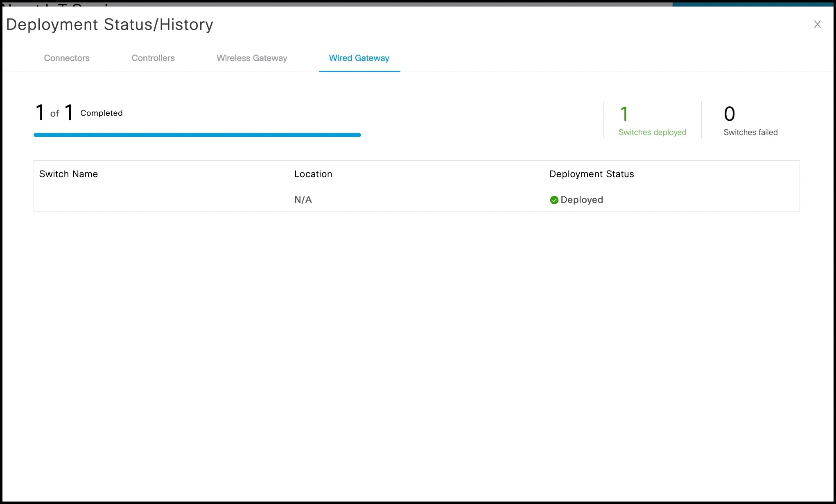The image size is (836, 504).
Task: Click the green Deployed status check icon
Action: click(x=554, y=200)
